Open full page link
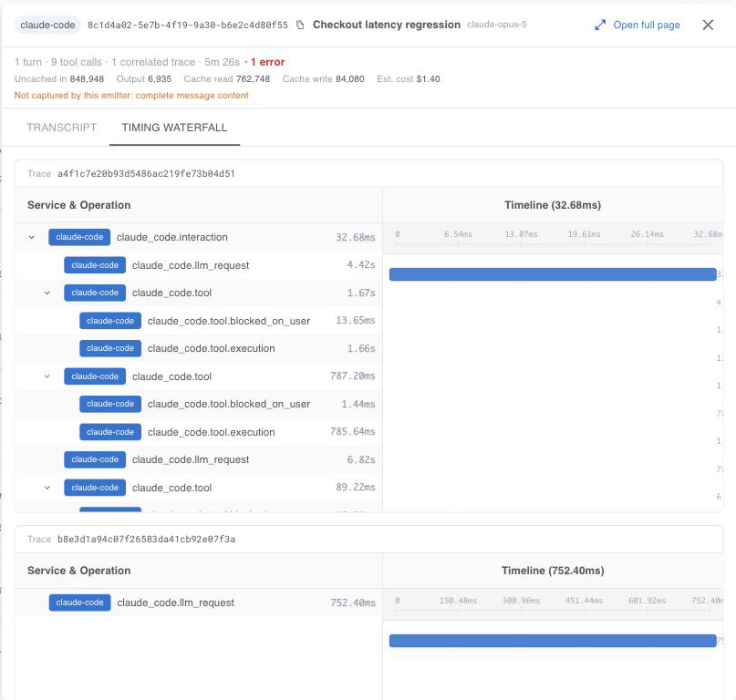Screen dimensions: 736x700 point(647,25)
